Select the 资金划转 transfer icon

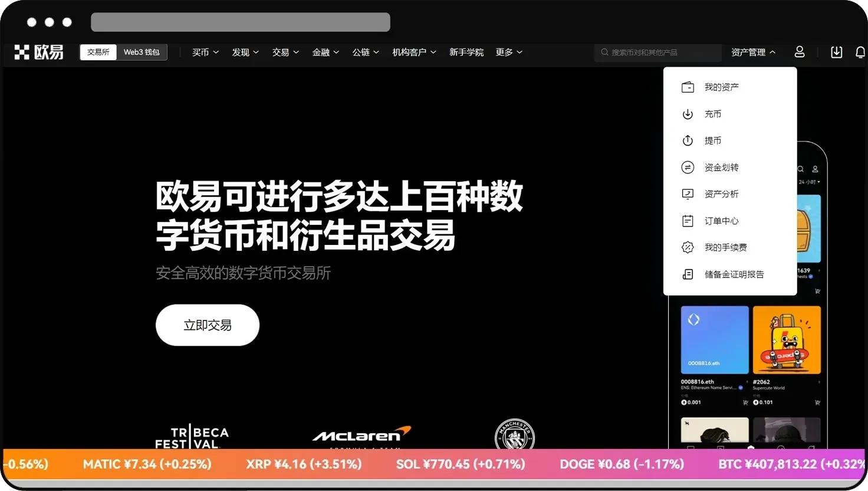coord(688,167)
